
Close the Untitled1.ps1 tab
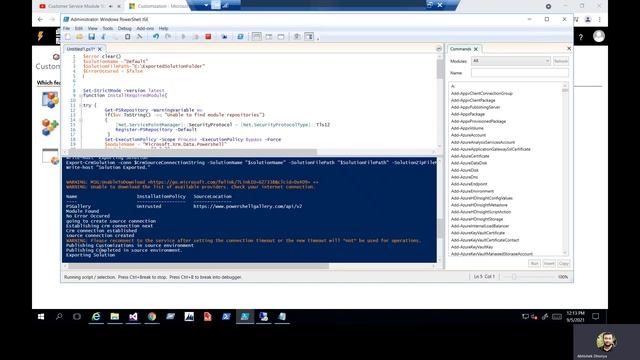click(x=100, y=49)
